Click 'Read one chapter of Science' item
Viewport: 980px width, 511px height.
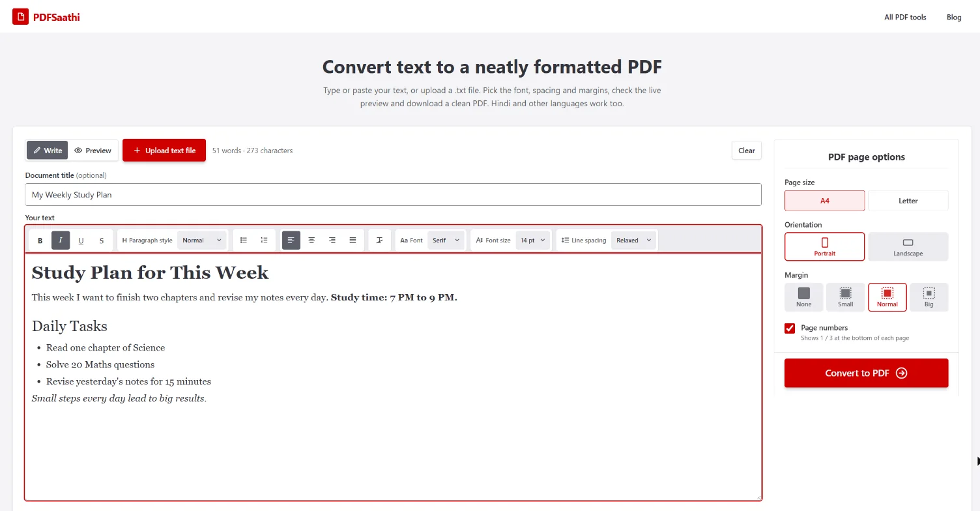click(x=106, y=347)
